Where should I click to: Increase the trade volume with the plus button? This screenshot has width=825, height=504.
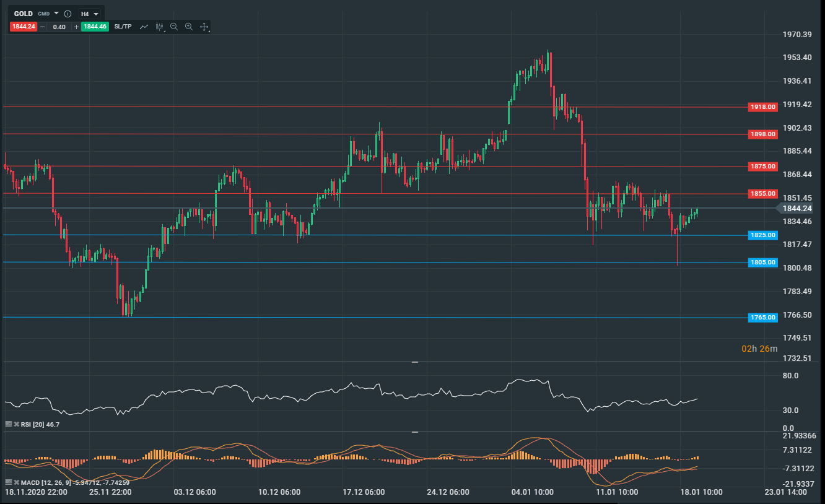[76, 27]
